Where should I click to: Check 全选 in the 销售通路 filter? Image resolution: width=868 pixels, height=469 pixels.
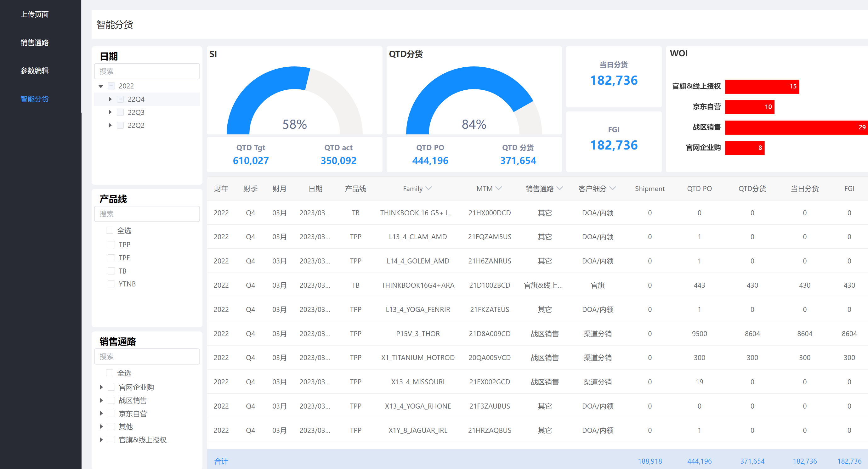(x=110, y=373)
